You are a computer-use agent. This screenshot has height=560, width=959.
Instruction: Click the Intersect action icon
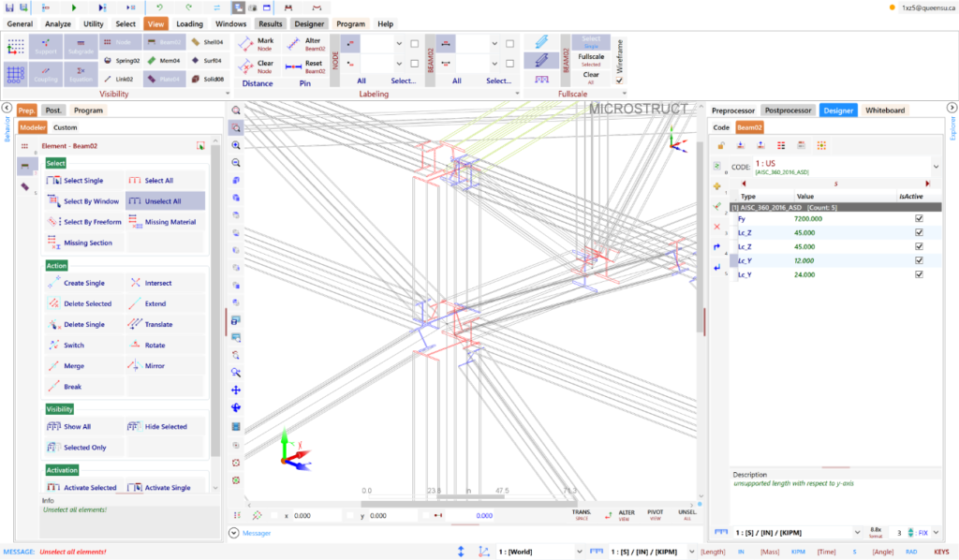(137, 283)
